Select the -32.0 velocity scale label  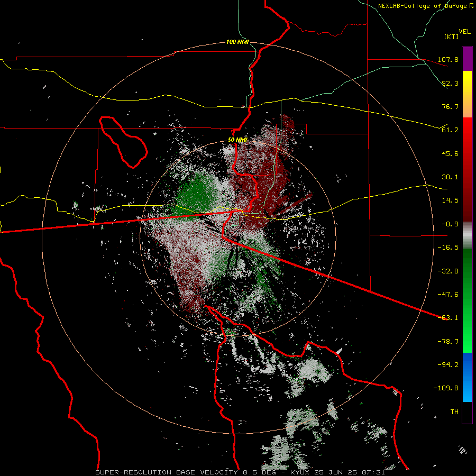pos(448,271)
